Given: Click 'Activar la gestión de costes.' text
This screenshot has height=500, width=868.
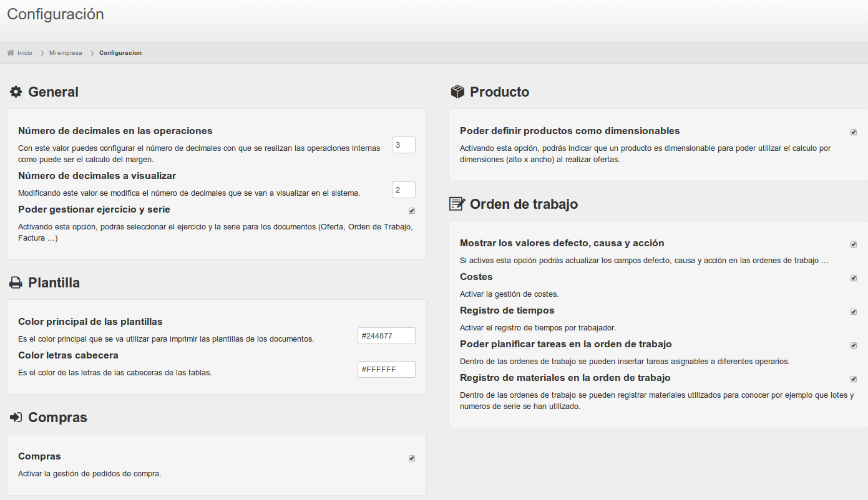Looking at the screenshot, I should [x=509, y=294].
